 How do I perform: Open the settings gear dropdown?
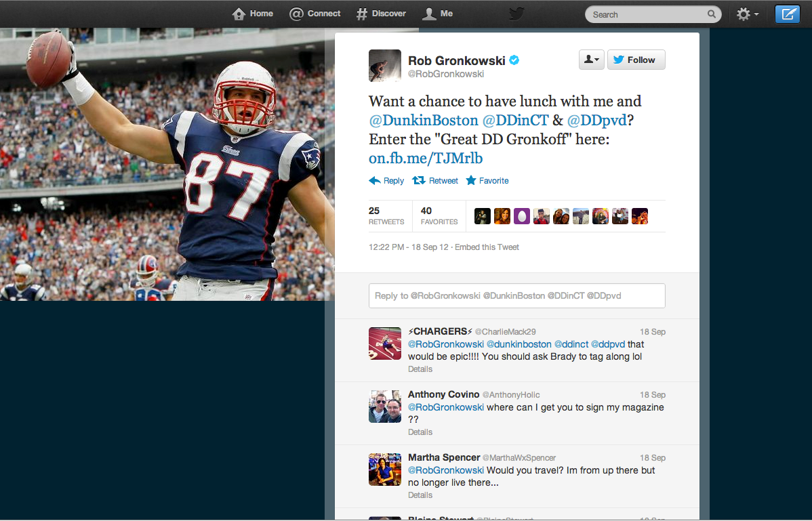coord(747,14)
